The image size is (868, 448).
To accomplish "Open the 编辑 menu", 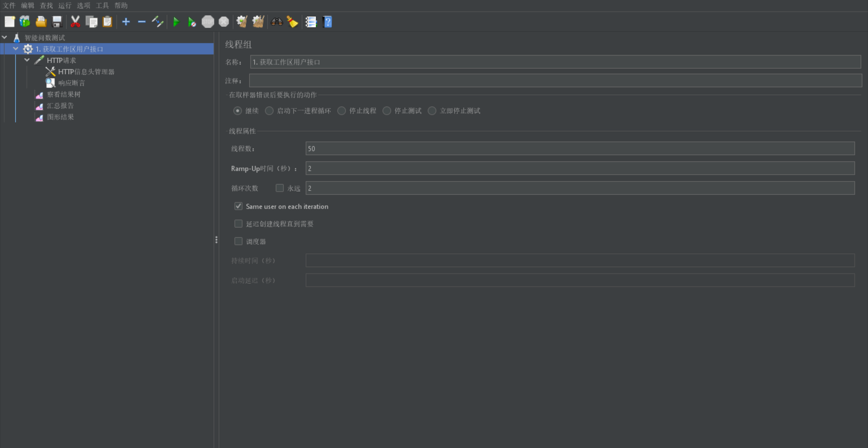I will pos(28,5).
